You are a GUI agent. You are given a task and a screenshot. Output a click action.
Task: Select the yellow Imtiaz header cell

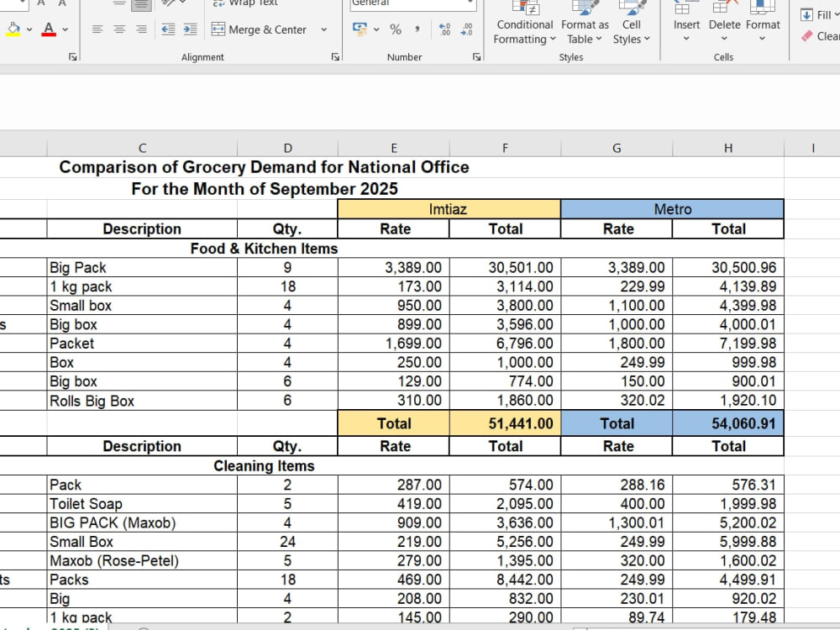click(x=449, y=209)
